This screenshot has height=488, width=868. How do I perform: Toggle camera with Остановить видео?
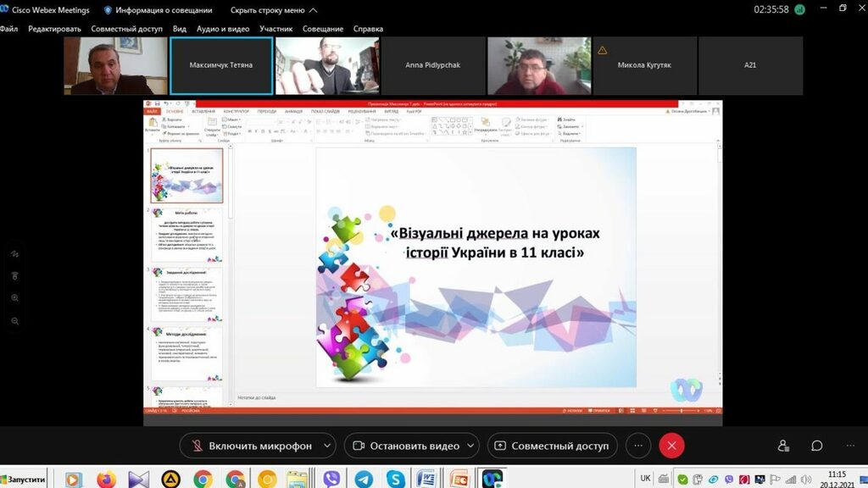coord(405,446)
